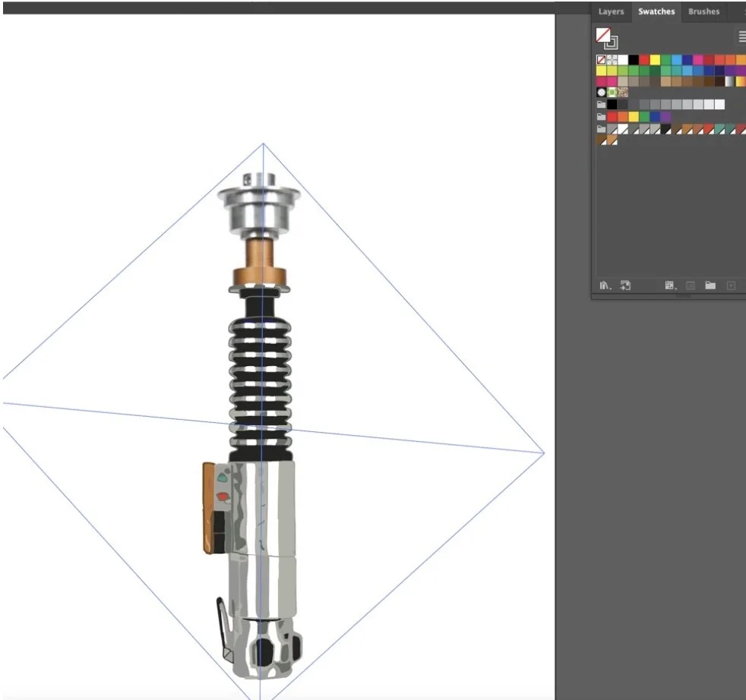Apply the green foliage pattern swatch
The height and width of the screenshot is (700, 746).
tap(612, 93)
